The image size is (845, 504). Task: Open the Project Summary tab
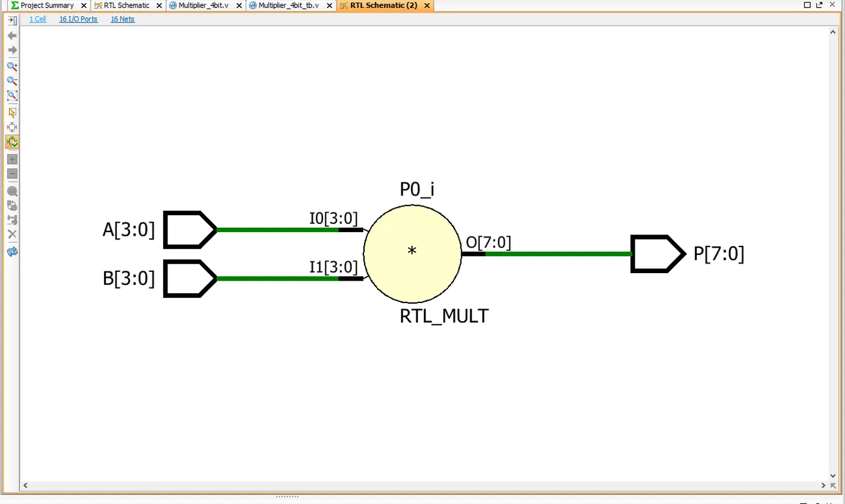click(47, 5)
